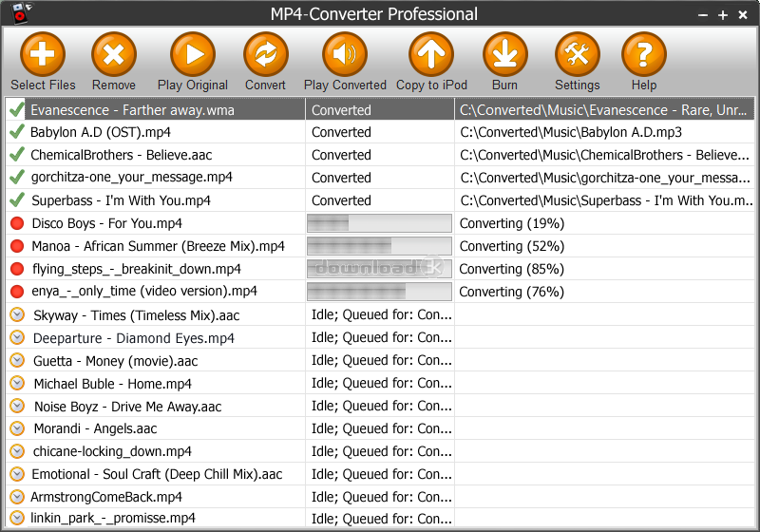
Task: Click green checkmark beside Babylon A.D (OST).mp4
Action: [17, 131]
